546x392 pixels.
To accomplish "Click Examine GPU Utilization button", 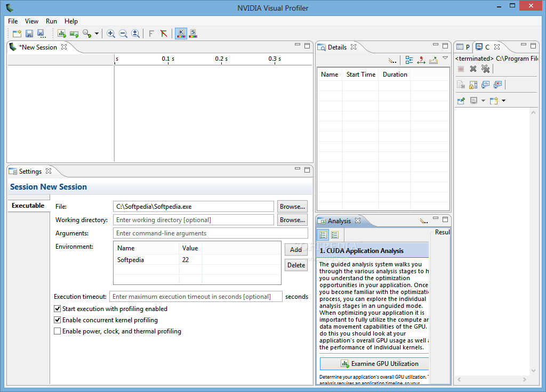I will 375,364.
